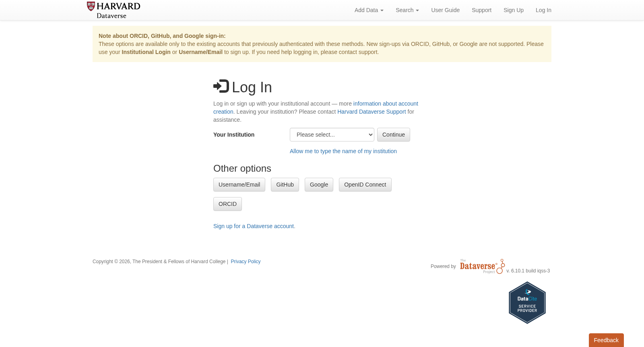Open the User Guide menu item
This screenshot has height=347, width=644.
tap(445, 10)
